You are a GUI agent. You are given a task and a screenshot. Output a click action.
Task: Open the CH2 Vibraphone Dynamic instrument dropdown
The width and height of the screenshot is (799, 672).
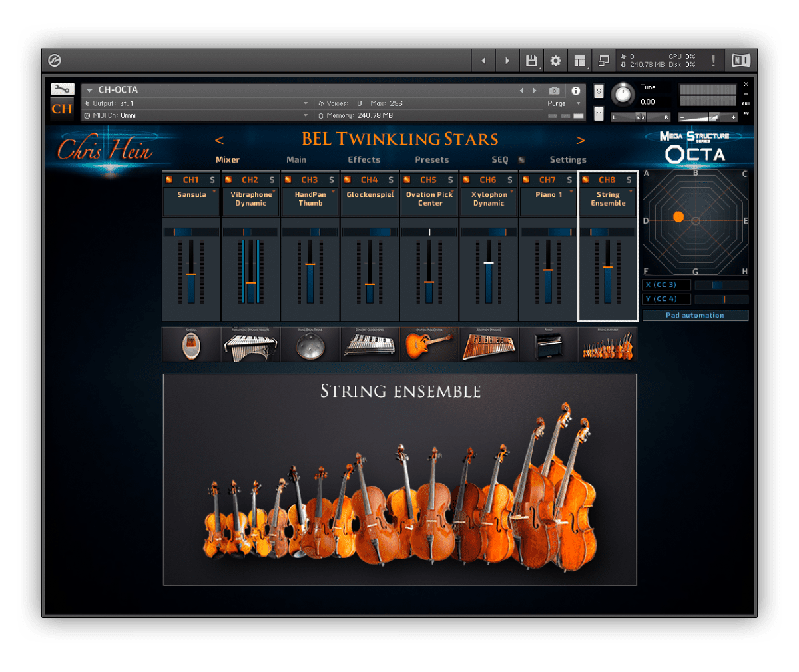coord(274,192)
